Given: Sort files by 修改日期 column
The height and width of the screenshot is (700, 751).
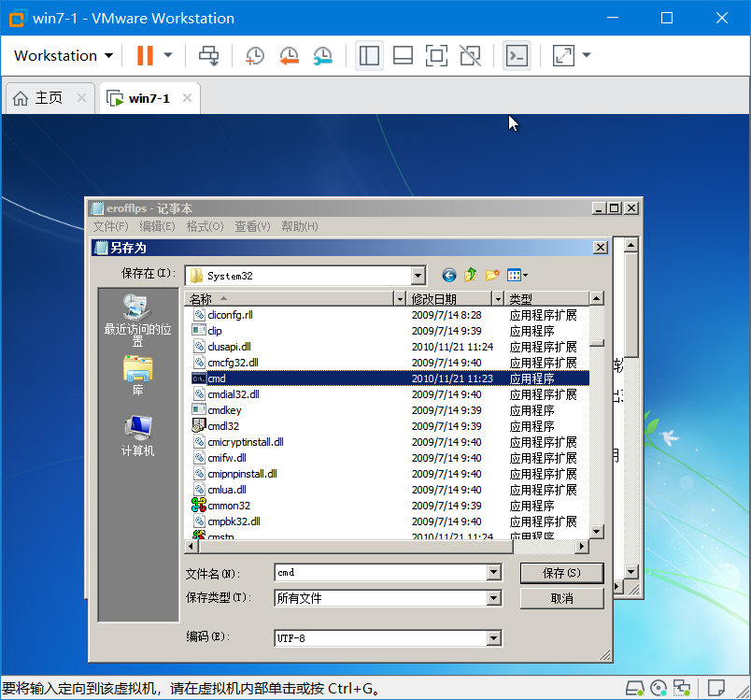Looking at the screenshot, I should (x=449, y=299).
